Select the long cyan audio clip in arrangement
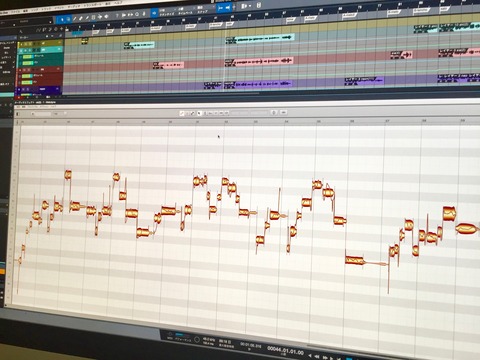 coord(260,39)
